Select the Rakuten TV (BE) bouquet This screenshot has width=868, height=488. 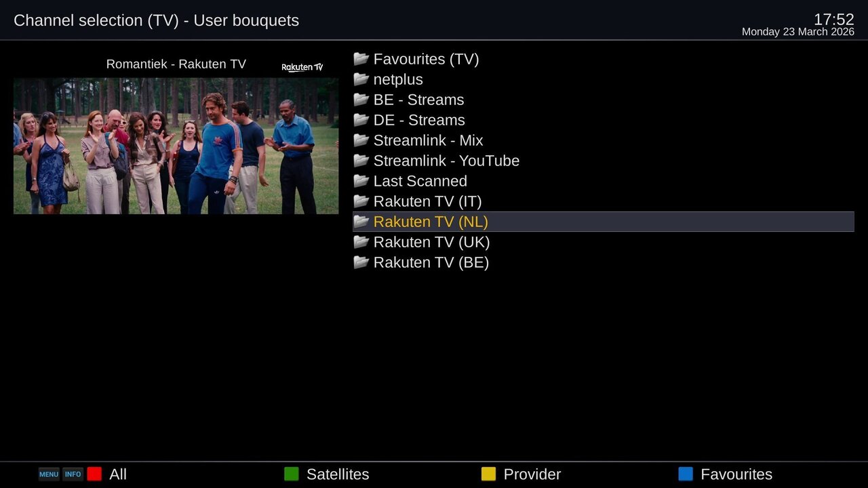[604, 262]
